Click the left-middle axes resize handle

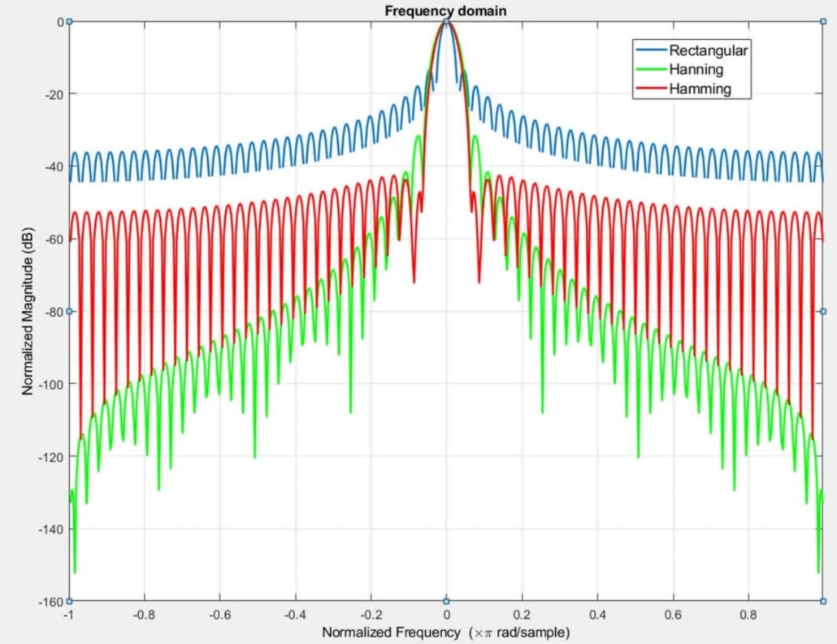click(x=69, y=311)
